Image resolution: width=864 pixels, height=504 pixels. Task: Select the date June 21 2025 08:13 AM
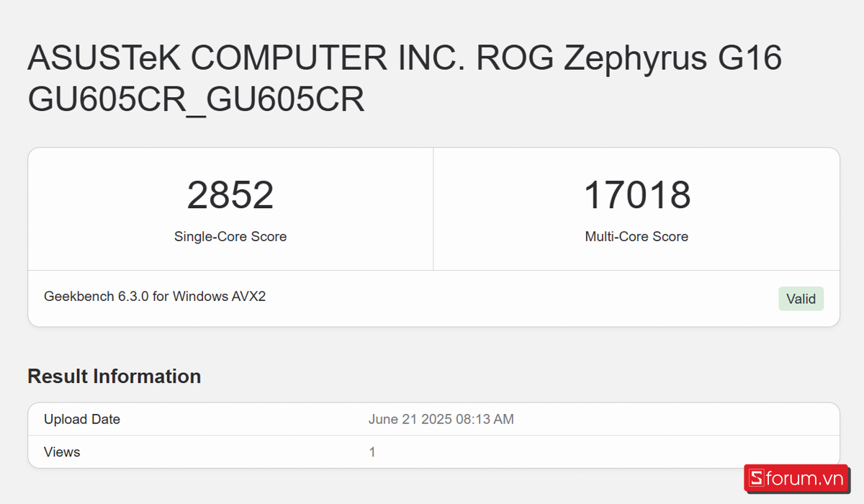coord(441,419)
